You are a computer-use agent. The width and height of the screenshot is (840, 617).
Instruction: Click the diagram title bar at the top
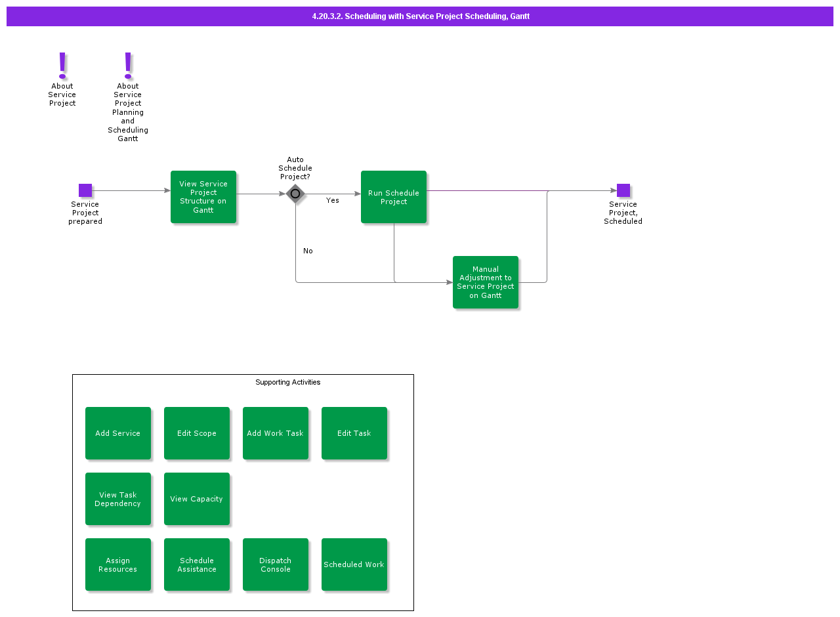tap(420, 16)
